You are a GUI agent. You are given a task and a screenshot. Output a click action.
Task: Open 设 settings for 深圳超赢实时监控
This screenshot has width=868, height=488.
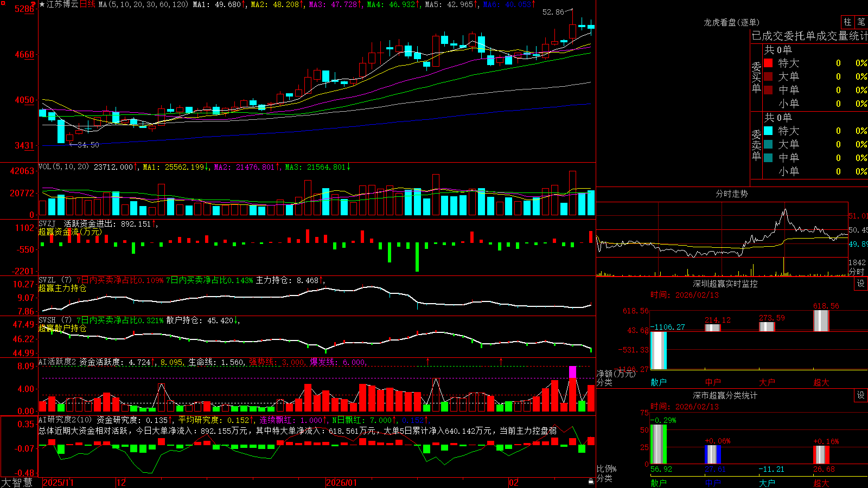click(x=861, y=284)
